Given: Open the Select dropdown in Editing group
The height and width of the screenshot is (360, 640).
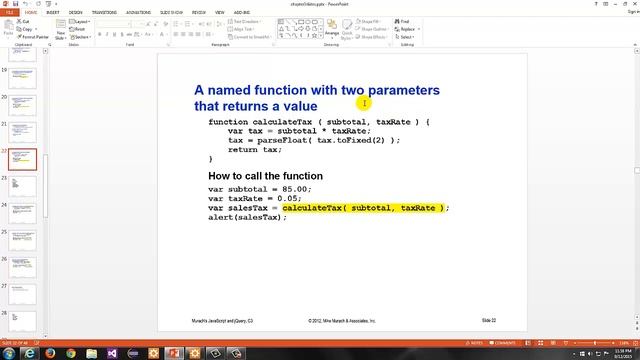Looking at the screenshot, I should coord(405,37).
